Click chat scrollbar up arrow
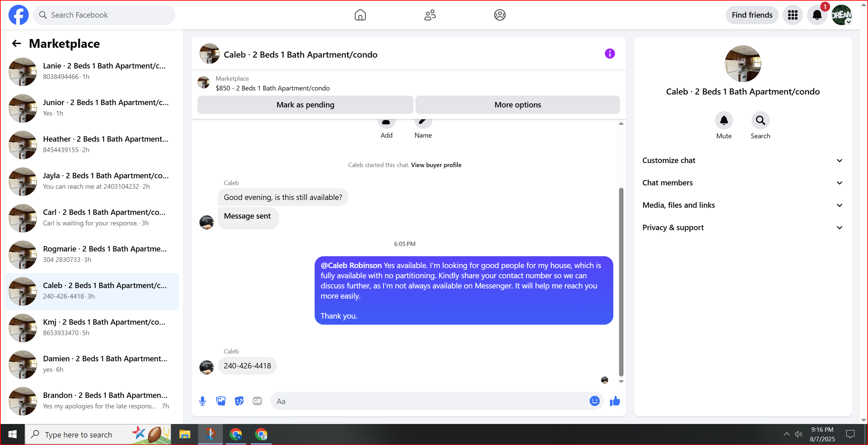 [621, 123]
